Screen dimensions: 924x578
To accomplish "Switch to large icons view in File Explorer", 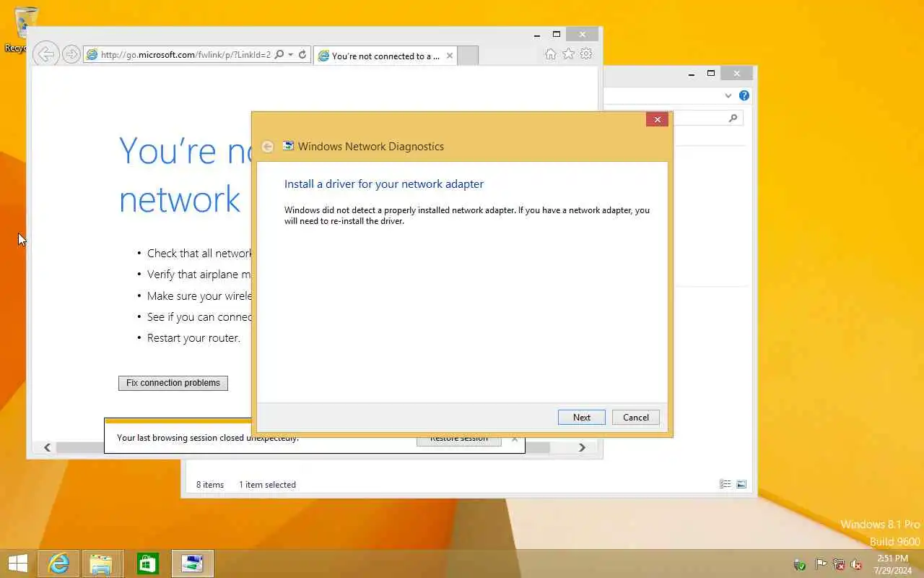I will [x=741, y=484].
